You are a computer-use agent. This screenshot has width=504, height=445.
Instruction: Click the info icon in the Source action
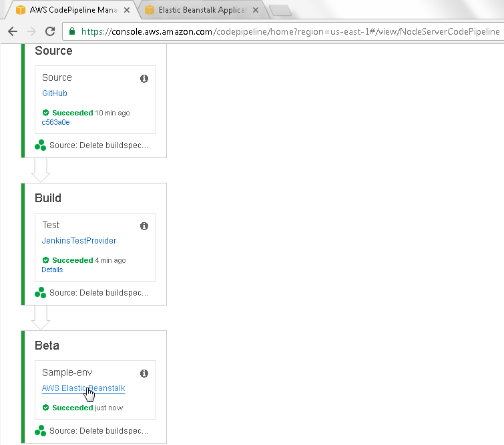144,79
